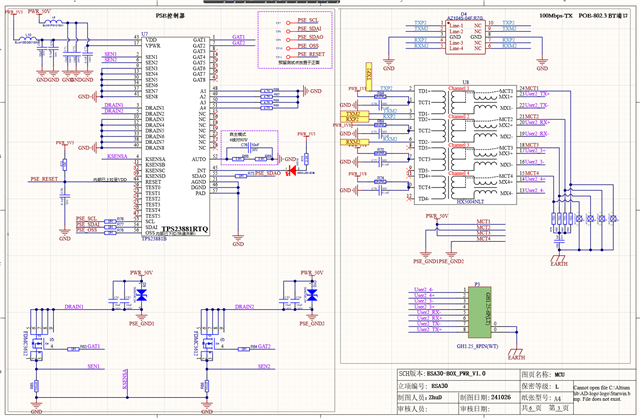
Task: Select GAT1 label at controller pin 1
Action: pyautogui.click(x=238, y=37)
